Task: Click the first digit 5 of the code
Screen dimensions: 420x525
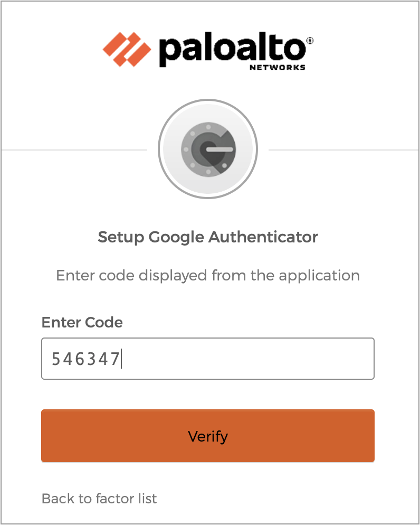Action: [55, 359]
